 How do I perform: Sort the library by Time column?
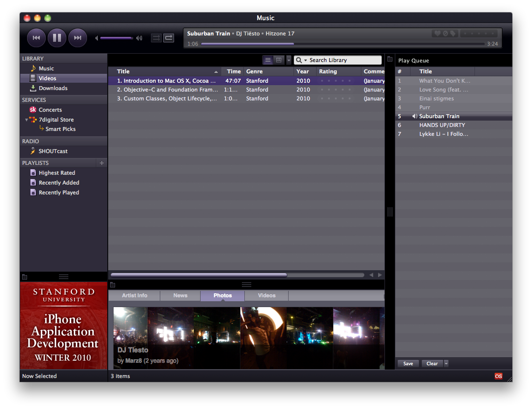click(233, 71)
